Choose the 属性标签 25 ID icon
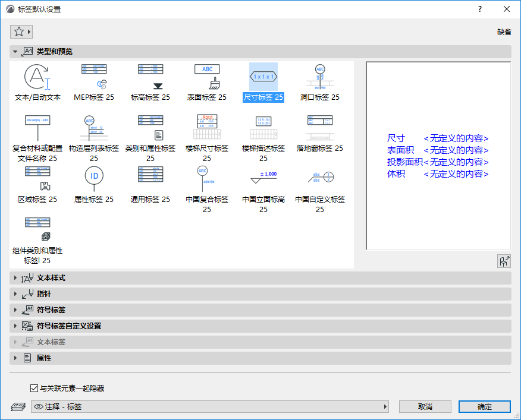The width and height of the screenshot is (521, 420). 94,179
